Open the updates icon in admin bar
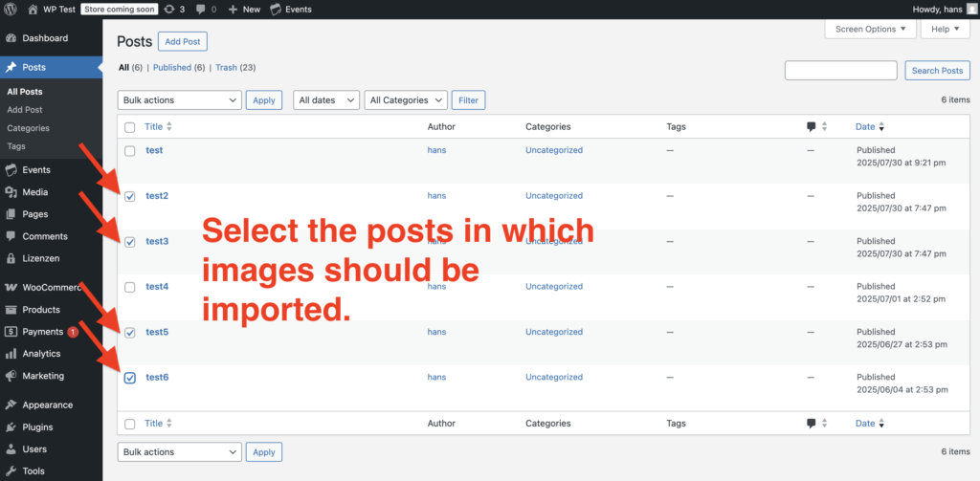The width and height of the screenshot is (980, 481). click(169, 9)
